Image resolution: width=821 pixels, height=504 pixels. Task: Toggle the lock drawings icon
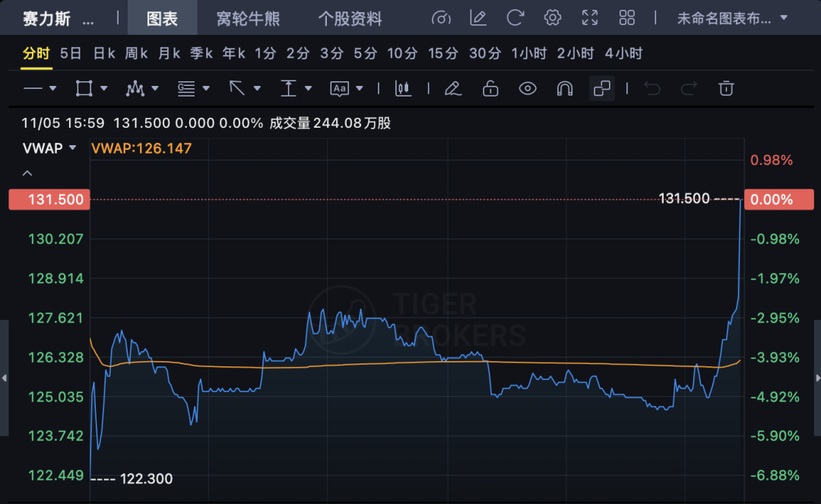point(490,89)
